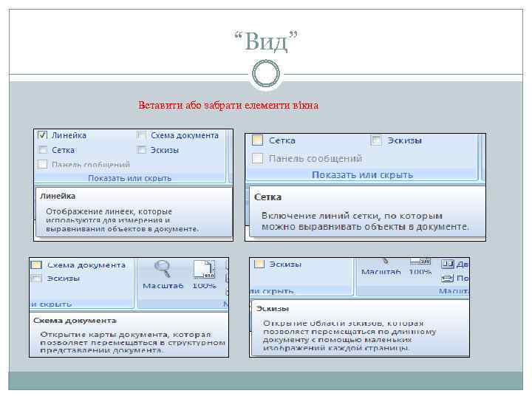This screenshot has height=399, width=532.
Task: Toggle grayed Панель сообщений checkbox under Линейка
Action: [42, 164]
